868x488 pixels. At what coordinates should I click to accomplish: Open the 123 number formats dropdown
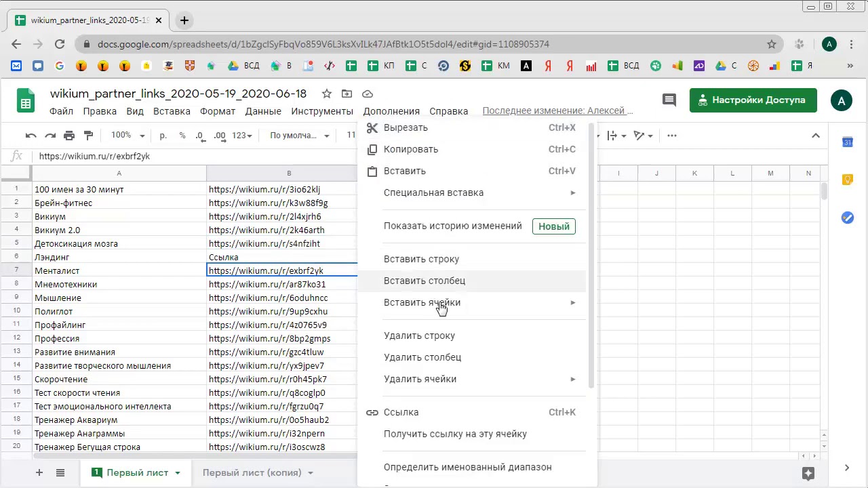coord(242,136)
